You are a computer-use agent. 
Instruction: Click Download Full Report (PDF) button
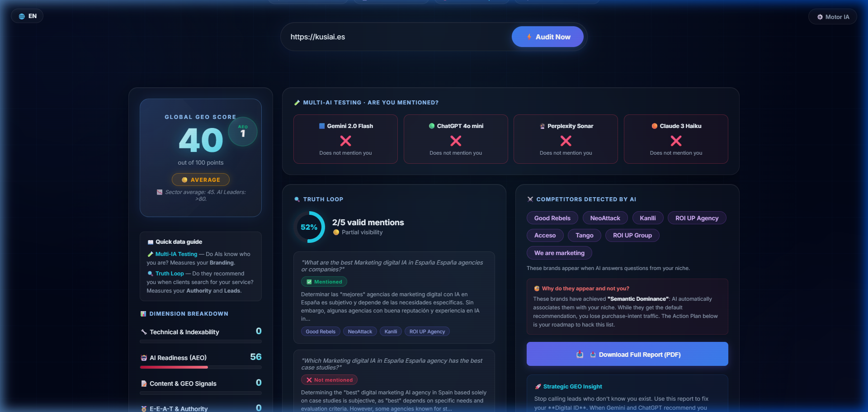(x=627, y=354)
